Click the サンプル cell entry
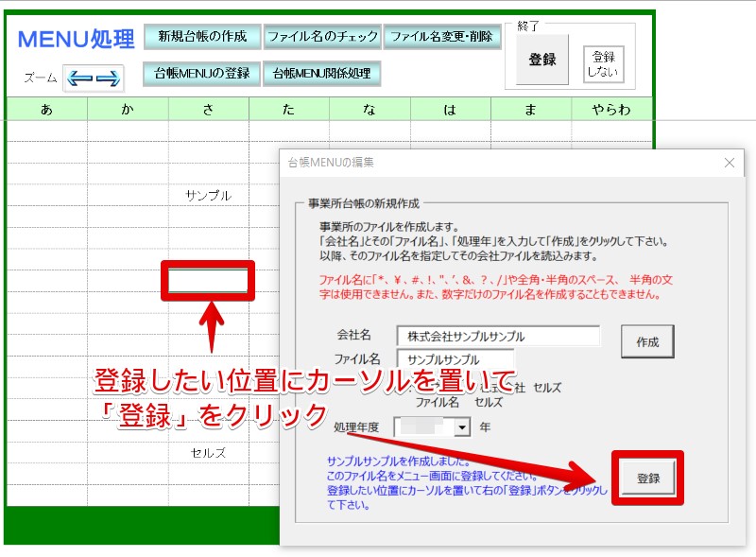 click(x=208, y=196)
